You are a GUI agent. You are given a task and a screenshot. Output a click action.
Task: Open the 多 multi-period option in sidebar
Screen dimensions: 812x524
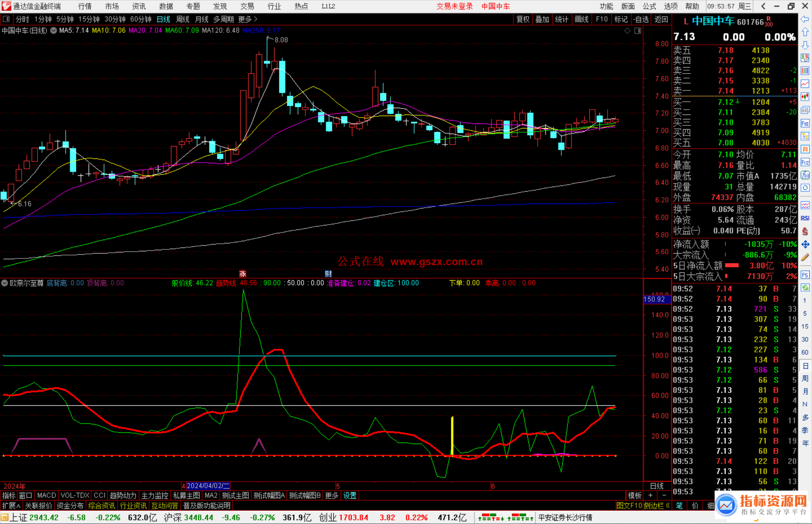point(805,417)
